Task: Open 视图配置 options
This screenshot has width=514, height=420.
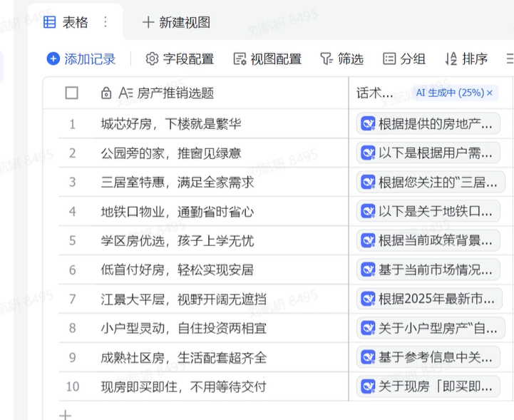Action: pyautogui.click(x=267, y=59)
